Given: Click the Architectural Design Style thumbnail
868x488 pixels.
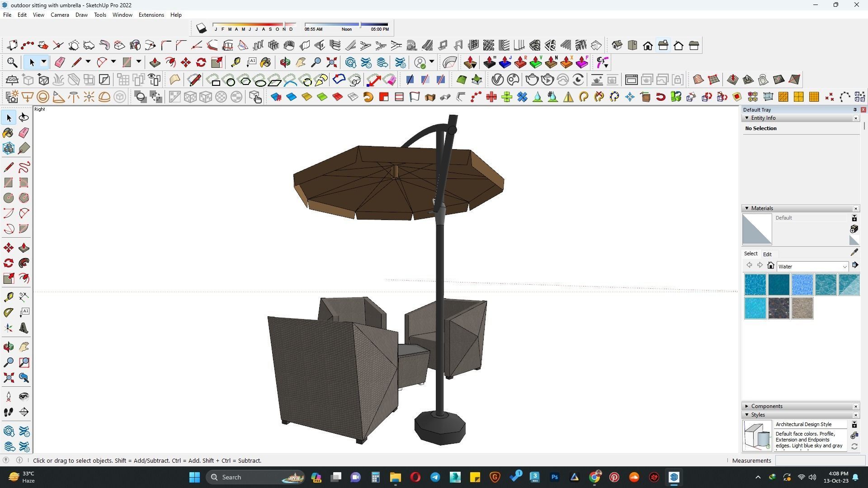Looking at the screenshot, I should [757, 436].
